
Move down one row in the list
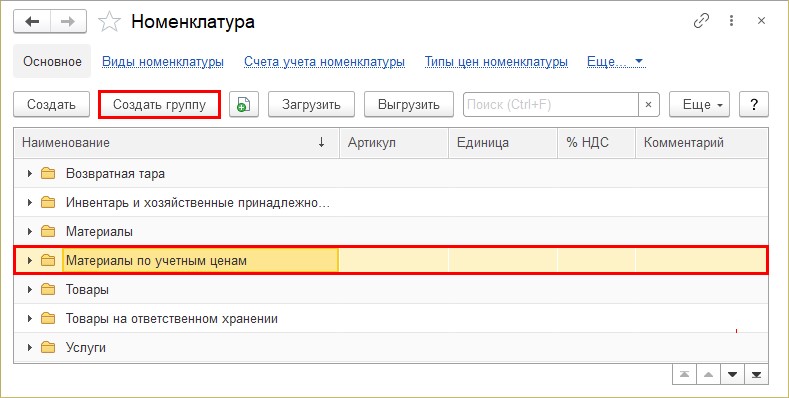(733, 375)
